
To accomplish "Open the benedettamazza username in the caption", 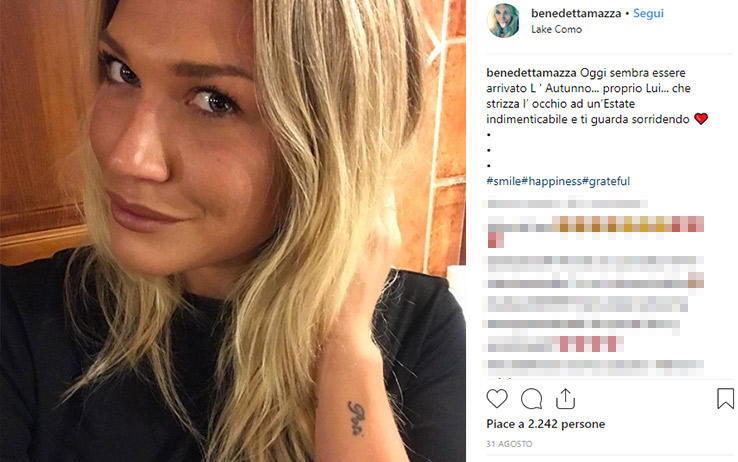I will point(531,73).
